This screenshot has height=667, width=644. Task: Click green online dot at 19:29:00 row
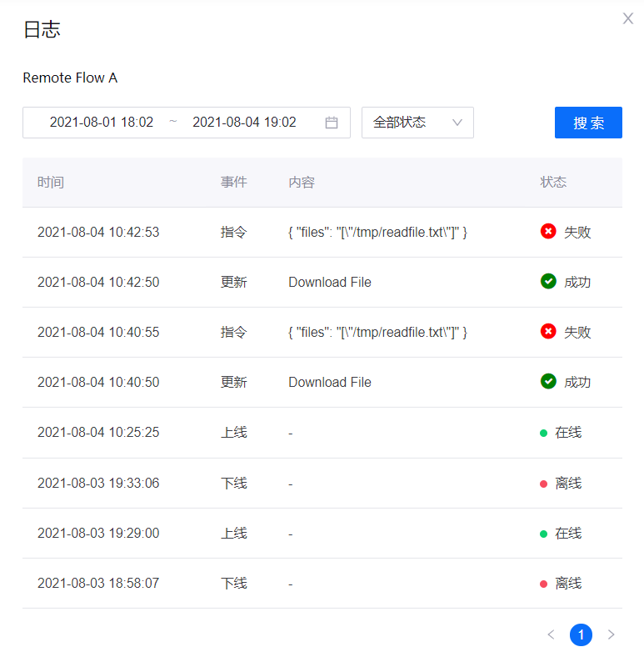click(544, 534)
